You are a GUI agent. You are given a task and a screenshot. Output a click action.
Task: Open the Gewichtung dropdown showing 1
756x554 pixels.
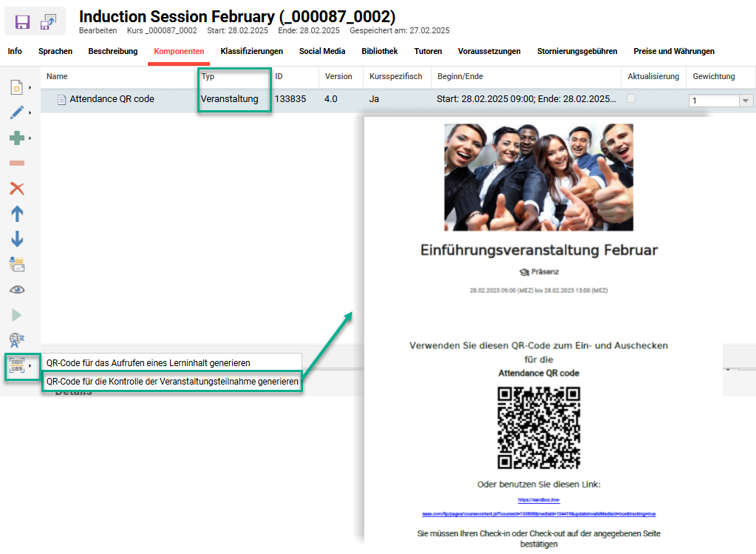click(746, 101)
